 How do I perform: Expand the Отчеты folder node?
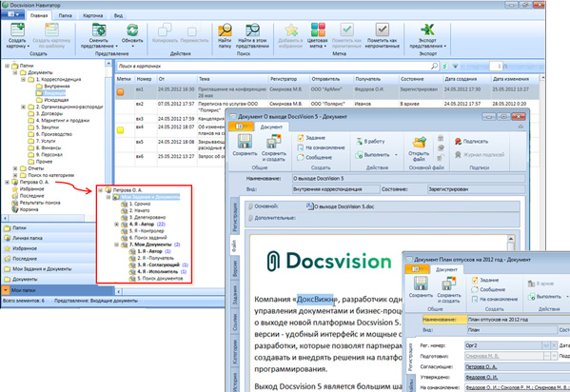15,168
